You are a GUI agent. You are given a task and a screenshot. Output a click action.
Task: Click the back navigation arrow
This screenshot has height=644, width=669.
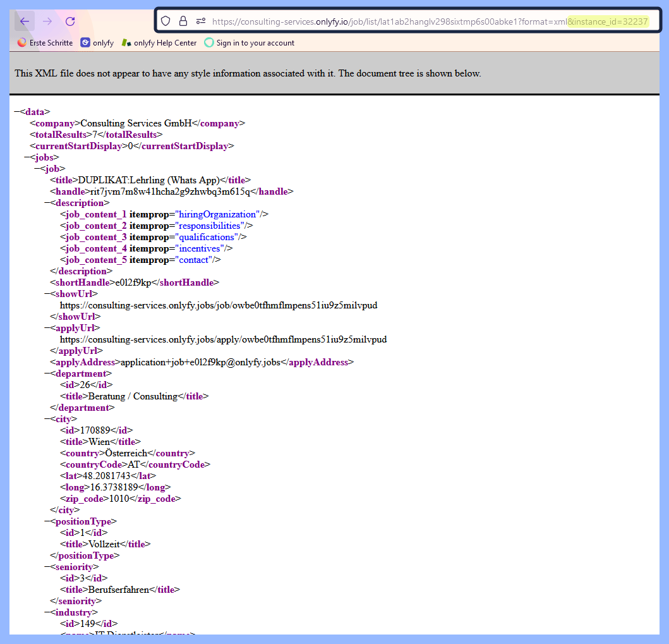pos(24,20)
